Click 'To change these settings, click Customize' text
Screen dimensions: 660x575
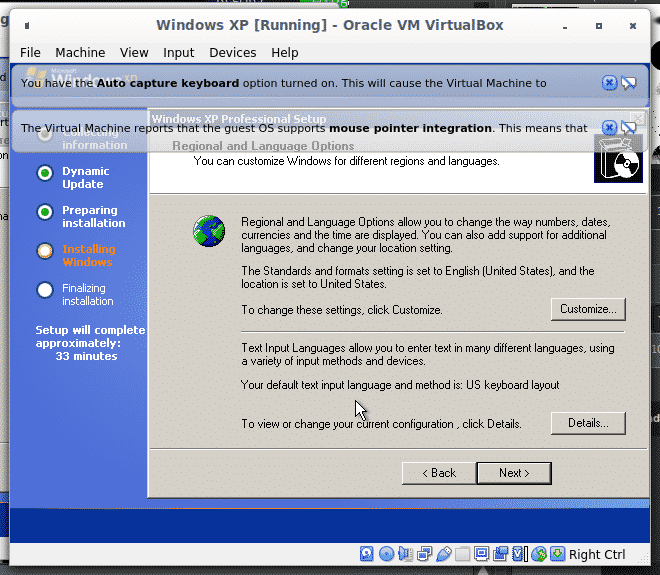tap(342, 310)
